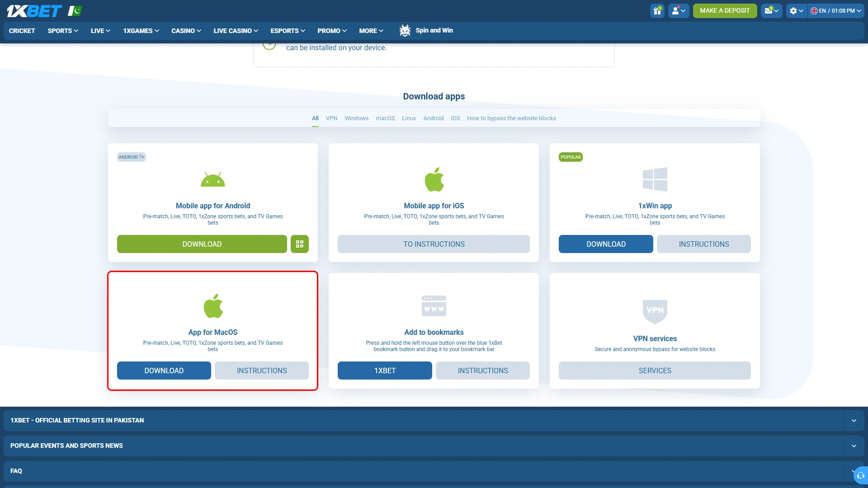Open MacOS app instructions
This screenshot has width=868, height=488.
pos(262,371)
